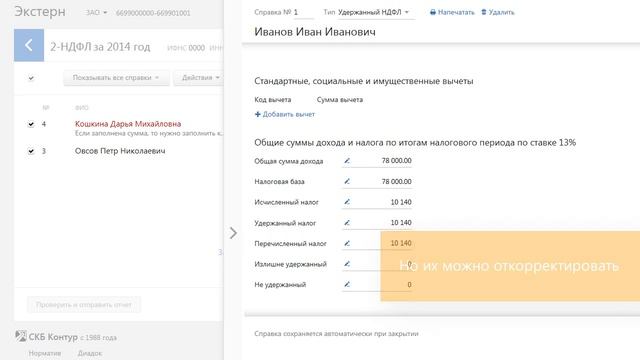
Task: Click the Удержанный налог value 10 140
Action: pos(401,222)
